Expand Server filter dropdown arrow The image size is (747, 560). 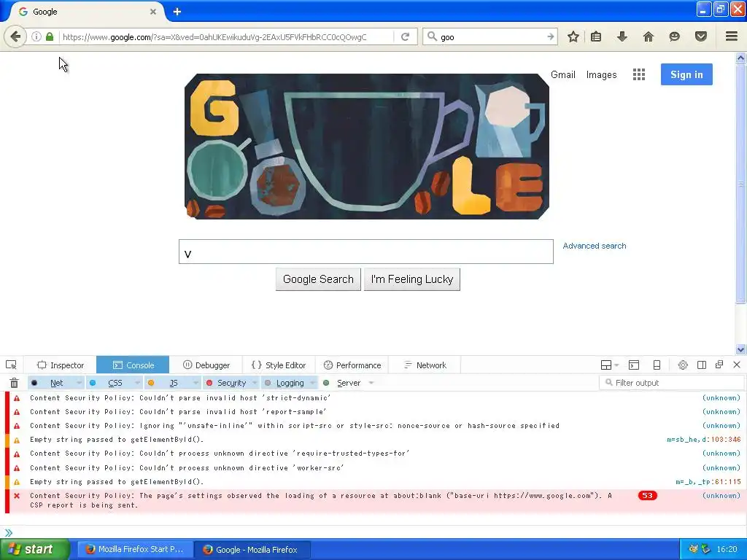371,383
